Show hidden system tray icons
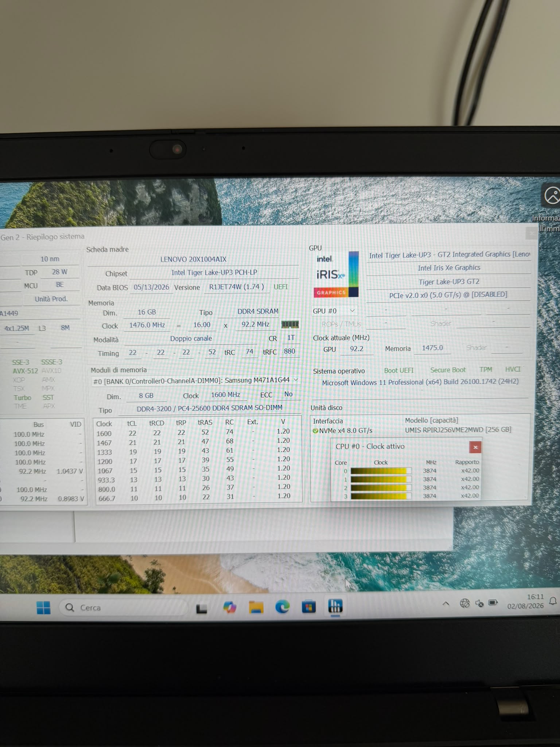This screenshot has height=747, width=560. coord(446,604)
